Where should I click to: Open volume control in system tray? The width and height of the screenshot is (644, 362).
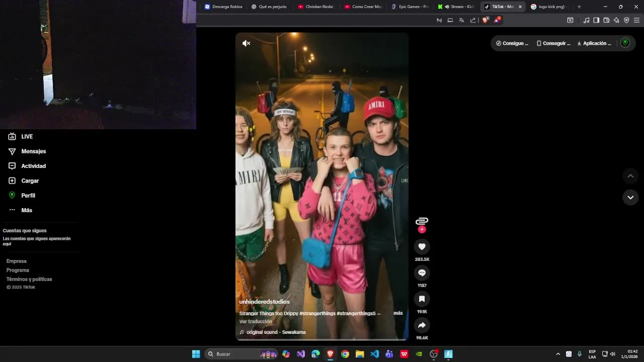612,354
